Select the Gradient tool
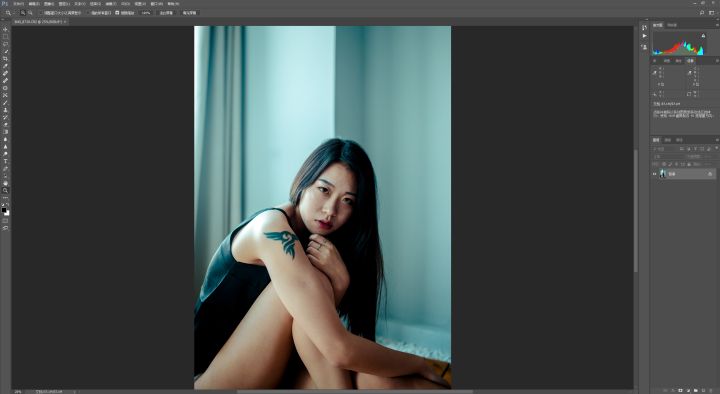The height and width of the screenshot is (394, 720). point(5,132)
